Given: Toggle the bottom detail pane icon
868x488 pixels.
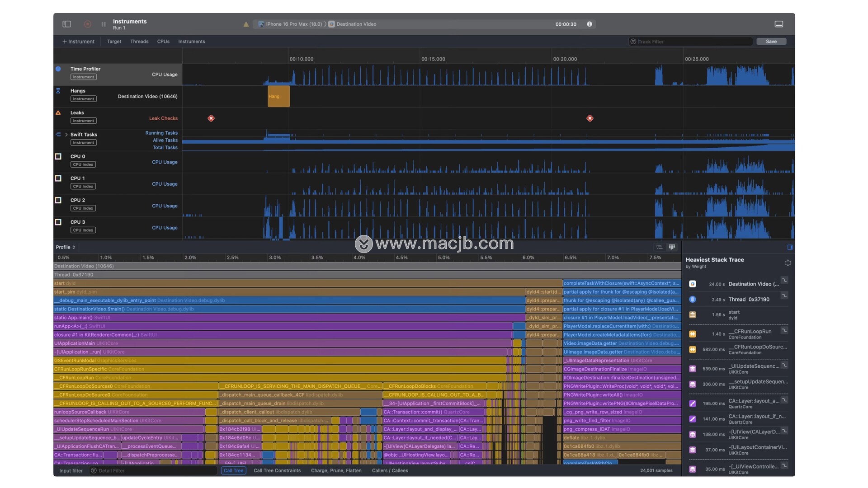Looking at the screenshot, I should tap(778, 24).
